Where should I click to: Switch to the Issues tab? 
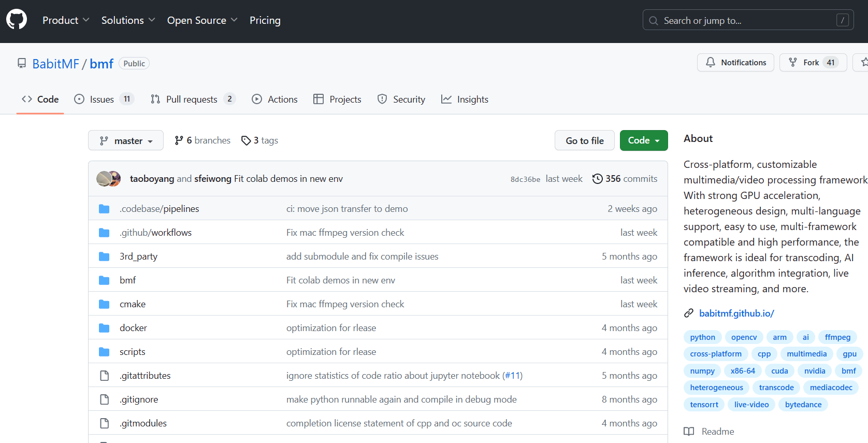point(103,99)
